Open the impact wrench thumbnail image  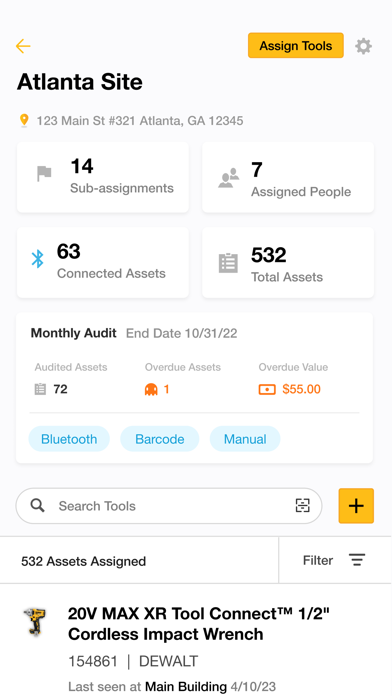(35, 621)
